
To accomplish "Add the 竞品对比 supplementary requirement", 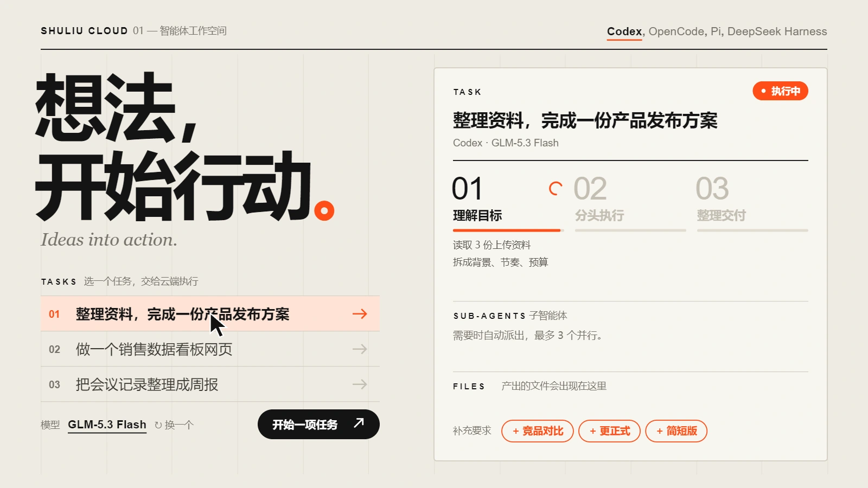I will coord(537,431).
